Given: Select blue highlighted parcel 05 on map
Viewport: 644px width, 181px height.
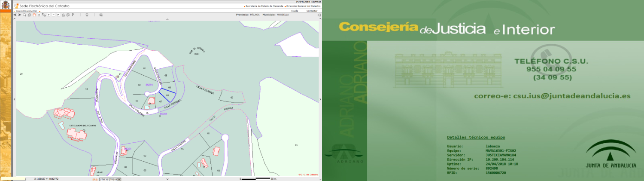Looking at the screenshot, I should [167, 95].
